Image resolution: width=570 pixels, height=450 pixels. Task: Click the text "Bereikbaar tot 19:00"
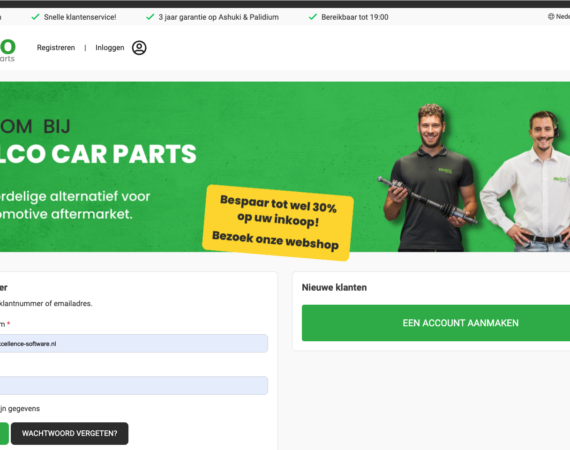click(x=355, y=17)
